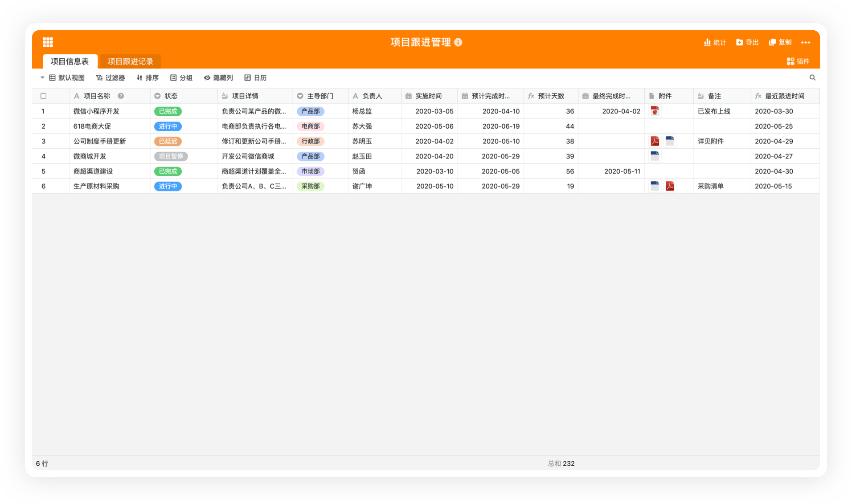Switch to 项目信息表 tab
The image size is (852, 504).
(x=70, y=61)
